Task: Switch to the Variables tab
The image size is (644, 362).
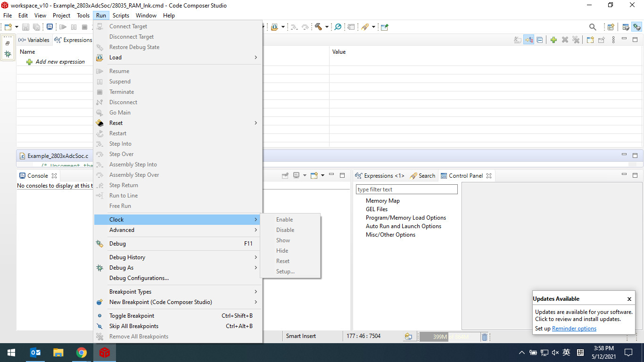Action: 34,40
